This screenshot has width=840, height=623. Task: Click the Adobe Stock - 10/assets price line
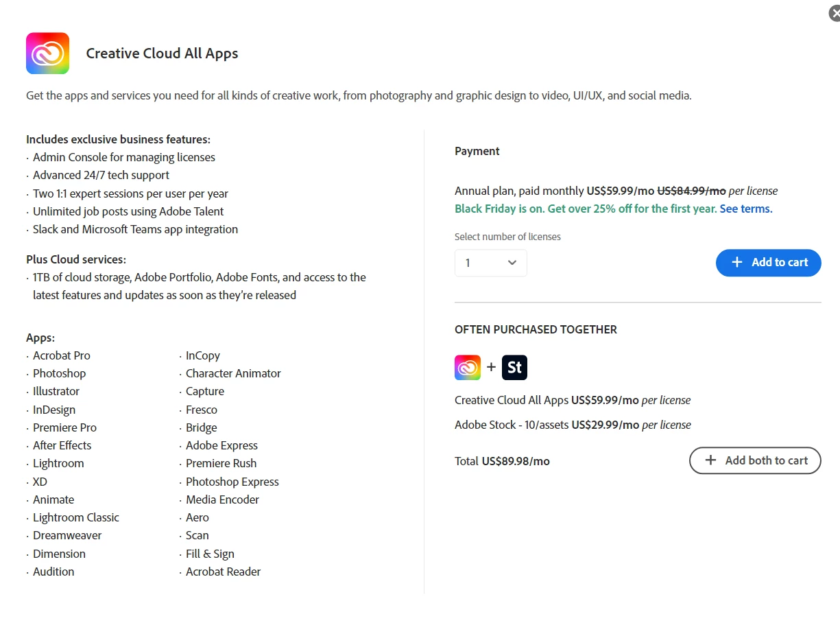[573, 425]
